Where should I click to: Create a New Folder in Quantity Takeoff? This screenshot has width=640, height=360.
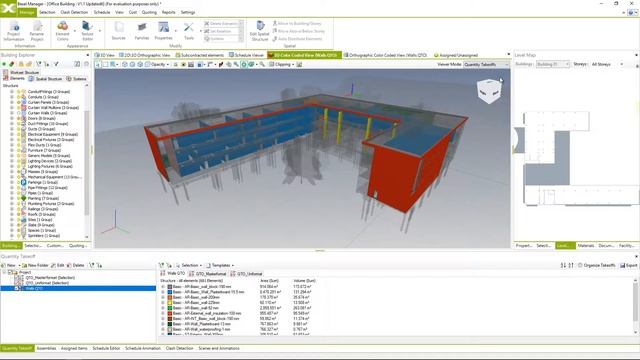pyautogui.click(x=35, y=265)
